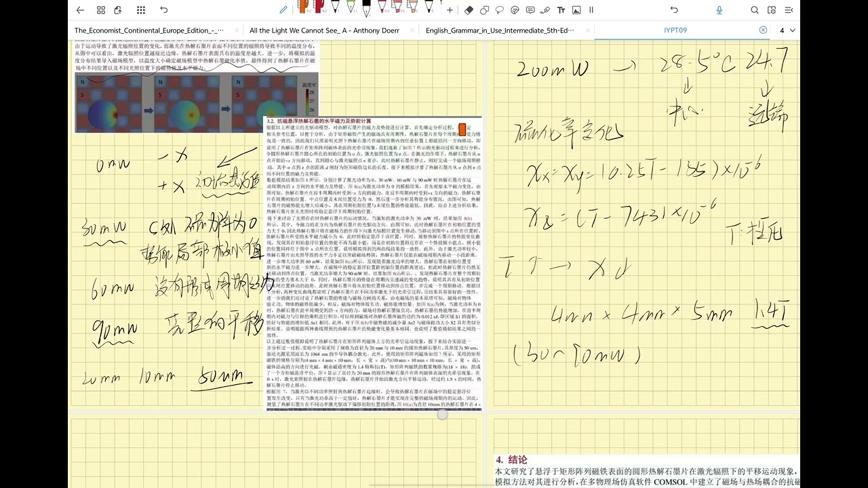Close The_Economist tab
The width and height of the screenshot is (868, 488).
[x=237, y=30]
